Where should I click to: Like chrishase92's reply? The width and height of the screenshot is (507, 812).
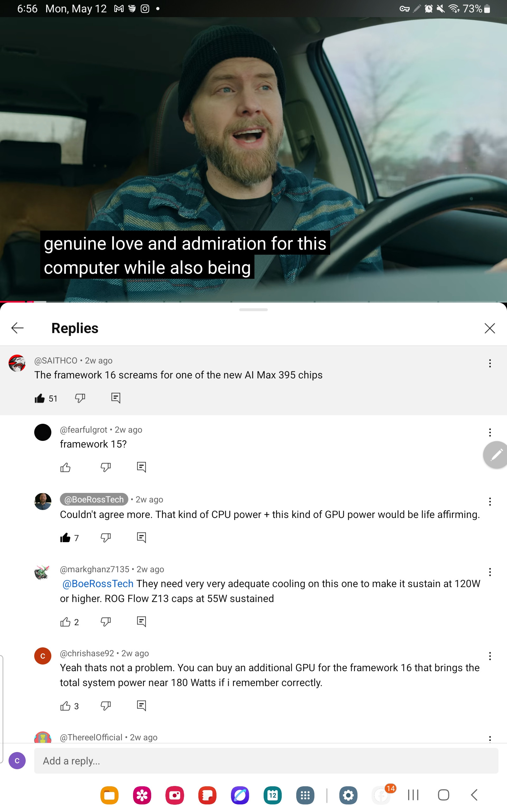click(x=65, y=706)
